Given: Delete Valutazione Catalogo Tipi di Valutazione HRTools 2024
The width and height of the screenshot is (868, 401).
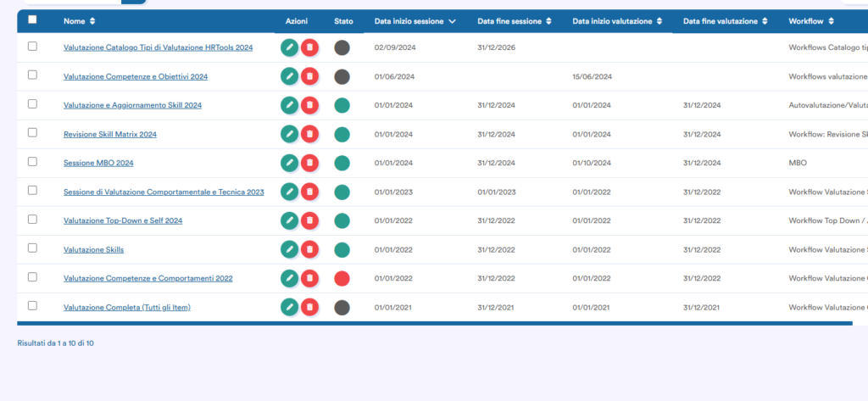Looking at the screenshot, I should [x=309, y=47].
